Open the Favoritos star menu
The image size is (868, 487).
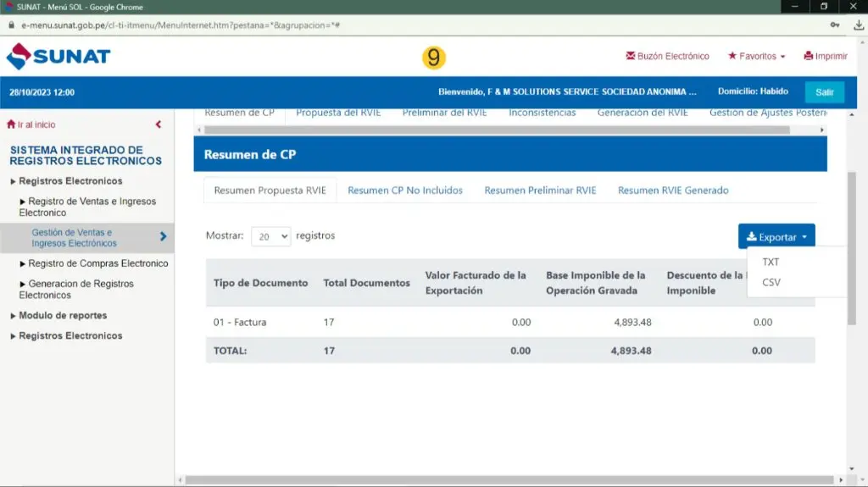[x=756, y=57]
